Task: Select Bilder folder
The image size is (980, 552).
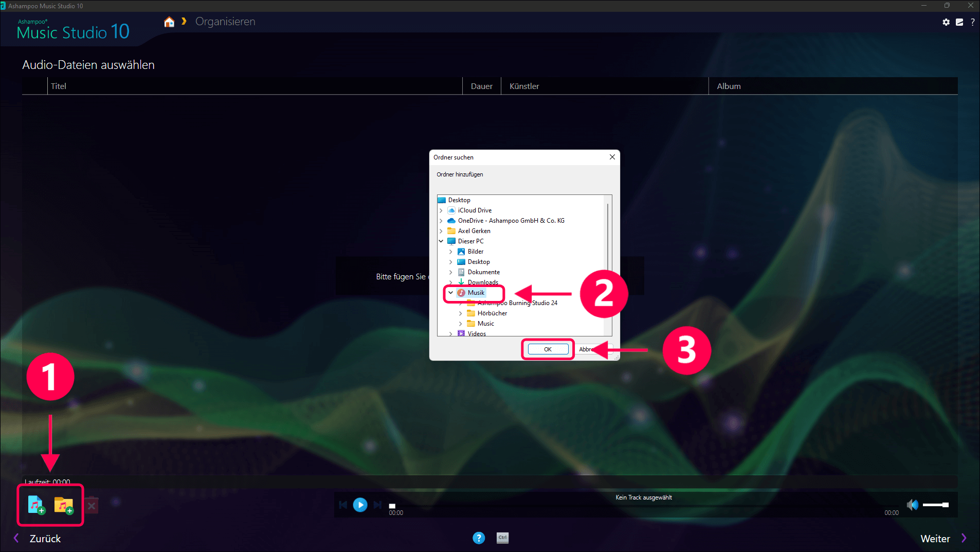Action: 476,252
